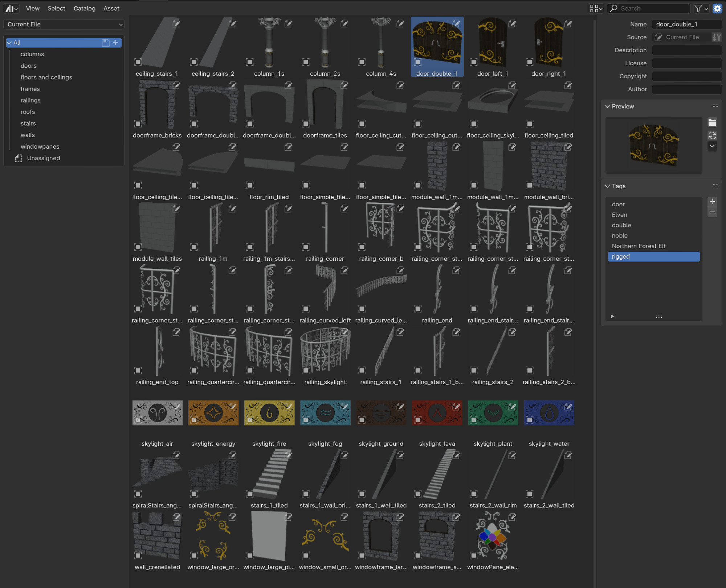Click the filter icon in the toolbar
This screenshot has height=588, width=726.
(698, 8)
